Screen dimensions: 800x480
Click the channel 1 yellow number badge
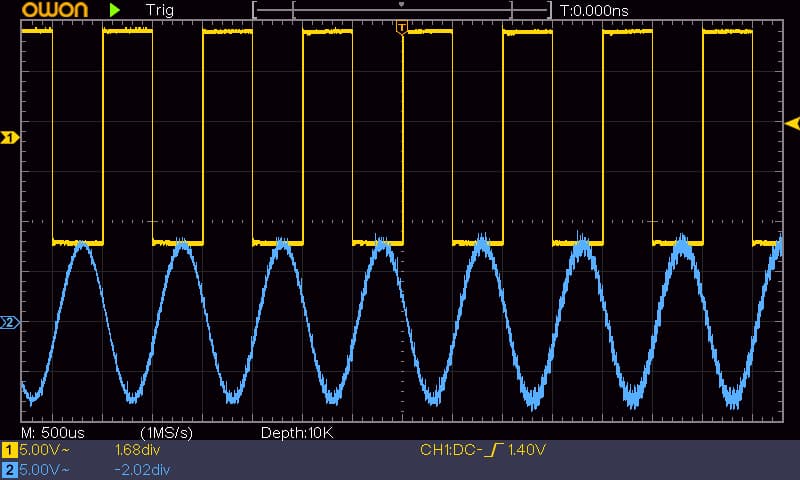(x=9, y=450)
